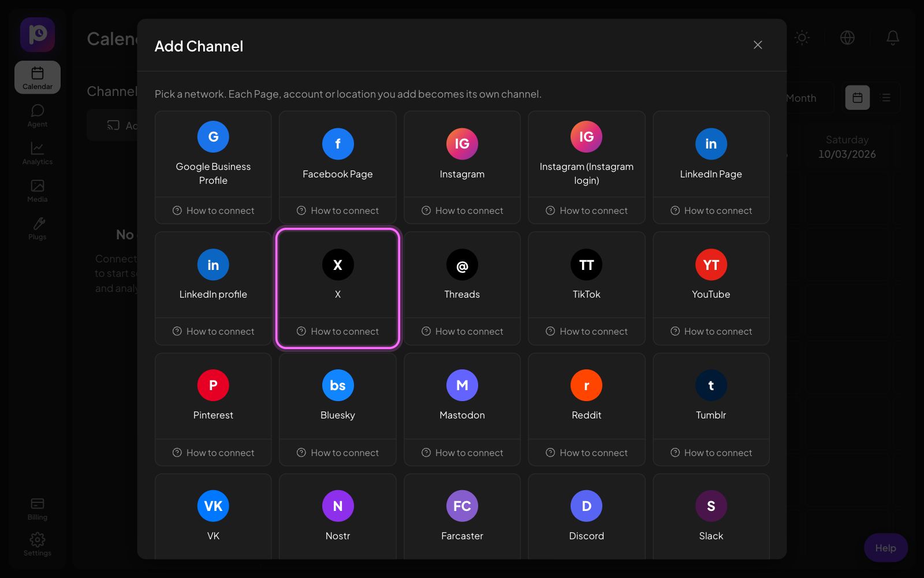Screen dimensions: 924x578
Task: Open Plugs in the sidebar
Action: point(38,228)
